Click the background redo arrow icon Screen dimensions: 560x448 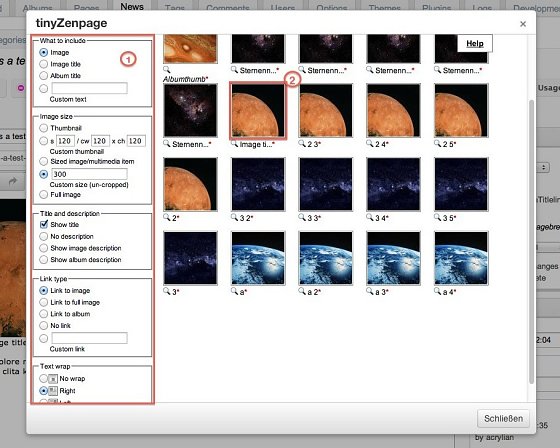(13, 182)
